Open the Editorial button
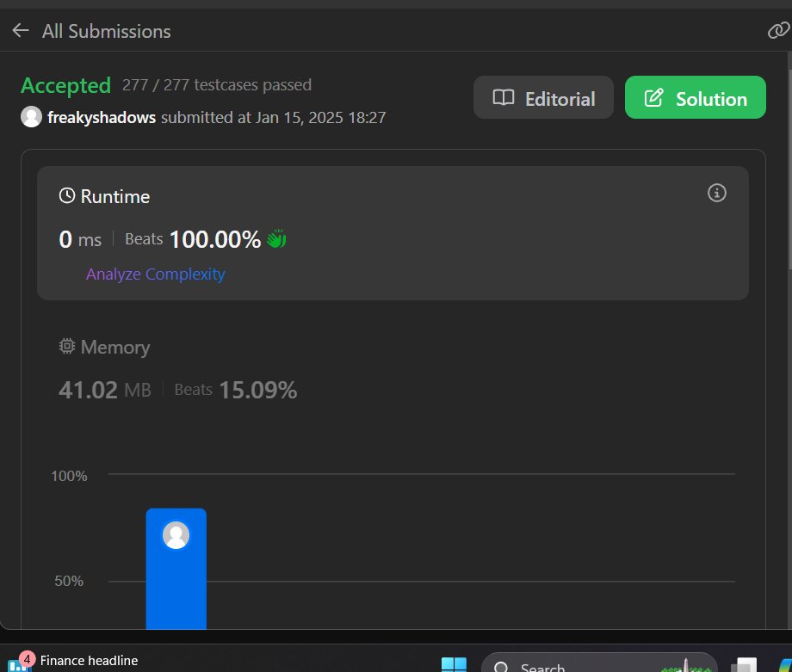792x672 pixels. (543, 98)
